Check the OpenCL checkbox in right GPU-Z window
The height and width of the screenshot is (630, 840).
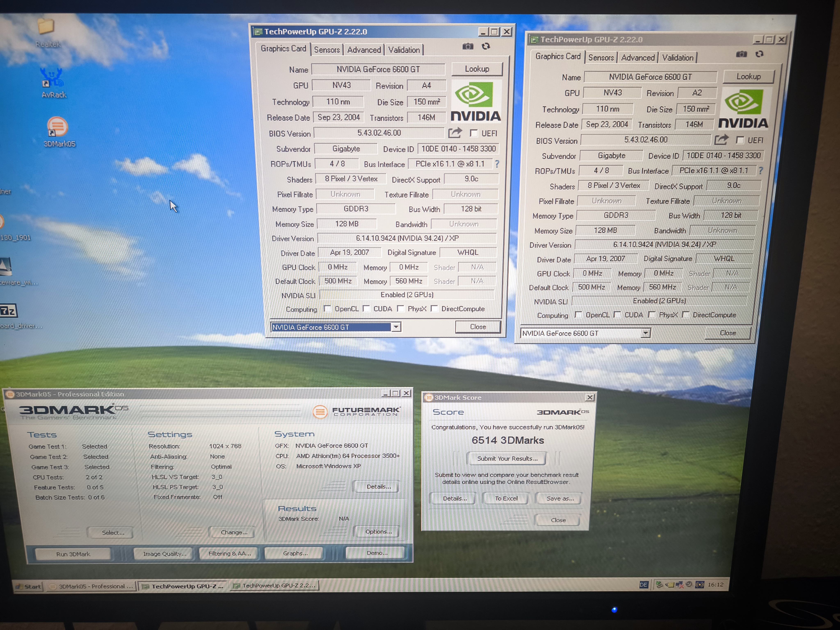[578, 315]
